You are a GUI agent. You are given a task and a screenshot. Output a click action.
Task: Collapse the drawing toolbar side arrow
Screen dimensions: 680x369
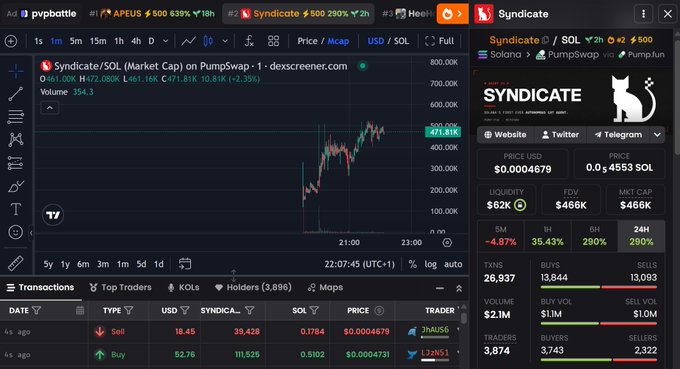(31, 233)
